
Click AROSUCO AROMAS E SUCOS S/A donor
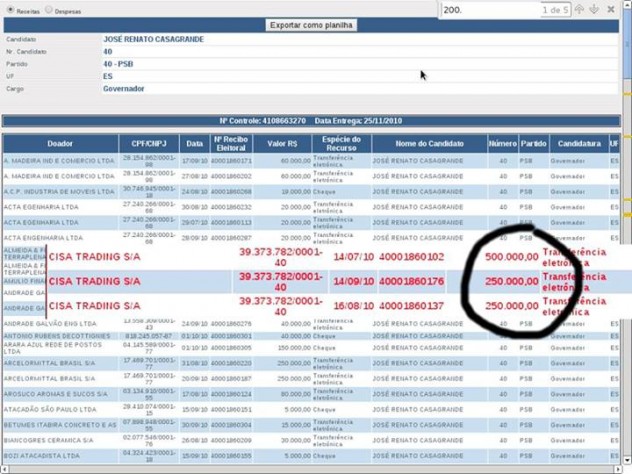[x=56, y=394]
